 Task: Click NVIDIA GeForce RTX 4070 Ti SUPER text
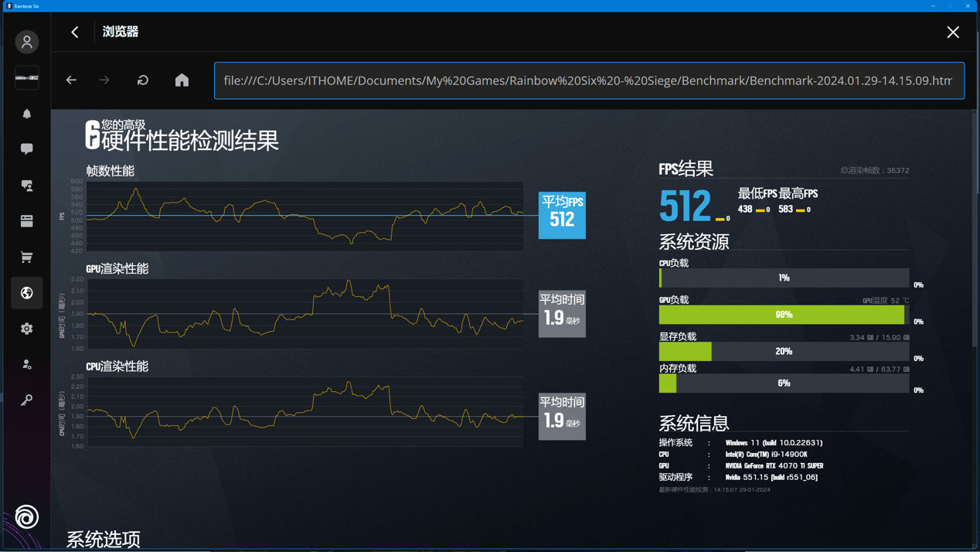coord(774,466)
